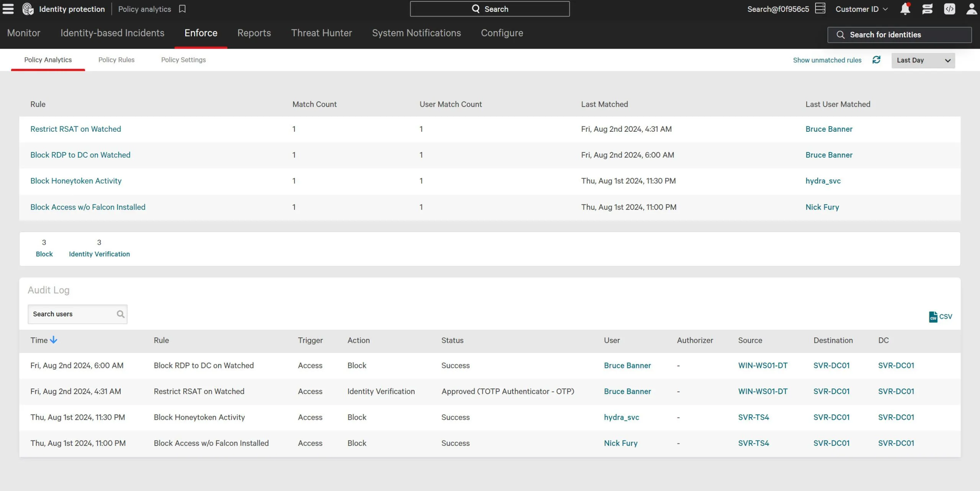The width and height of the screenshot is (980, 491).
Task: Open WIN-WS01-DT source in 4:31 AM audit row
Action: [x=763, y=391]
